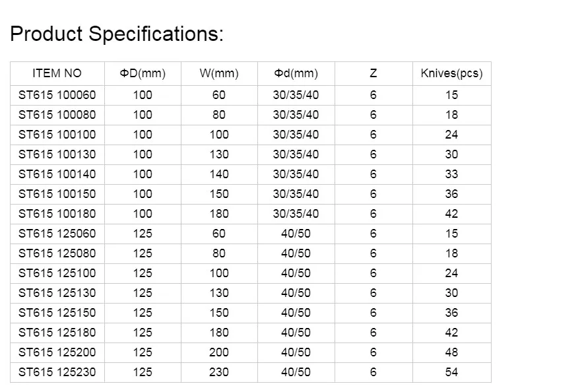Select item ST615 100180
Image resolution: width=582 pixels, height=392 pixels.
click(57, 214)
